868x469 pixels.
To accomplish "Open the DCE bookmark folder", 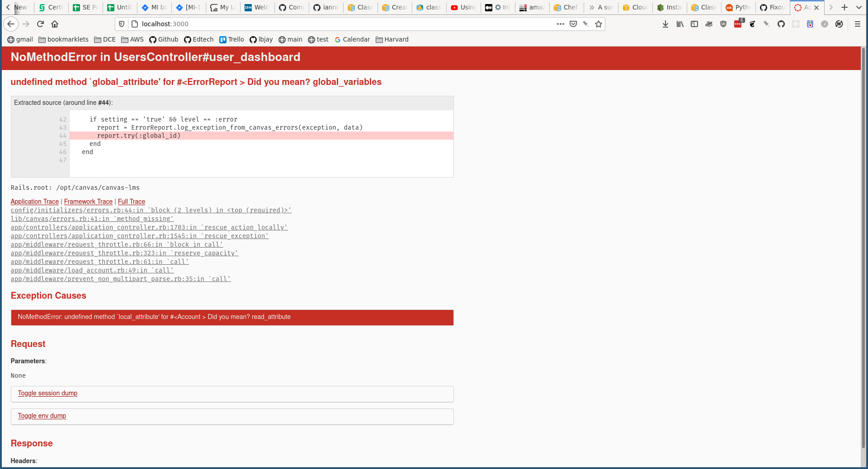I will point(105,39).
